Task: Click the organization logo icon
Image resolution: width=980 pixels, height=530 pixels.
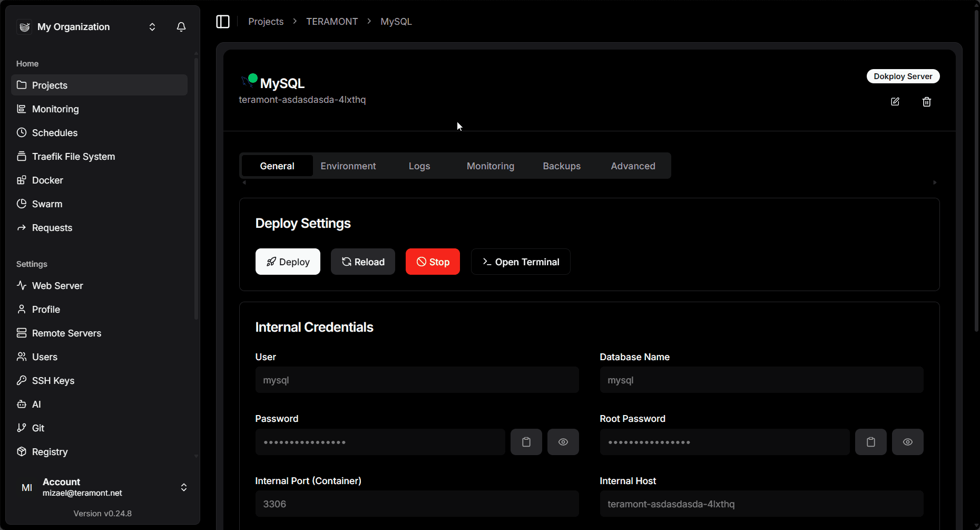Action: (24, 27)
